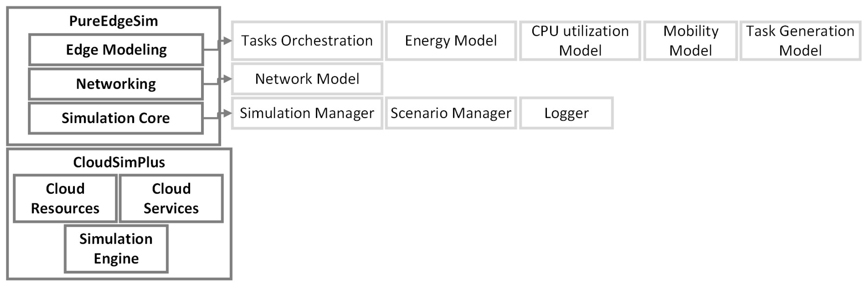Click the arrowhead pointing to Network Model

[227, 79]
